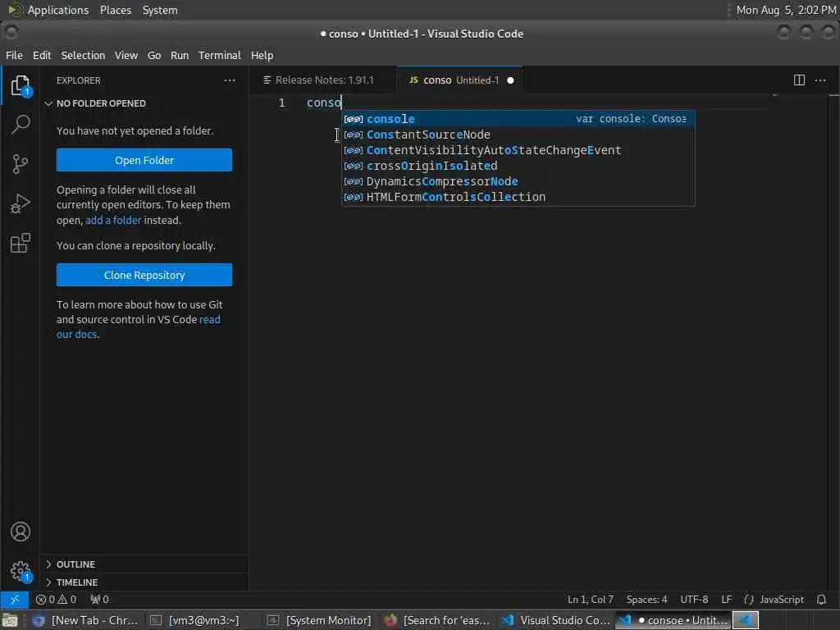
Task: Open the System menu in top panel
Action: click(160, 10)
